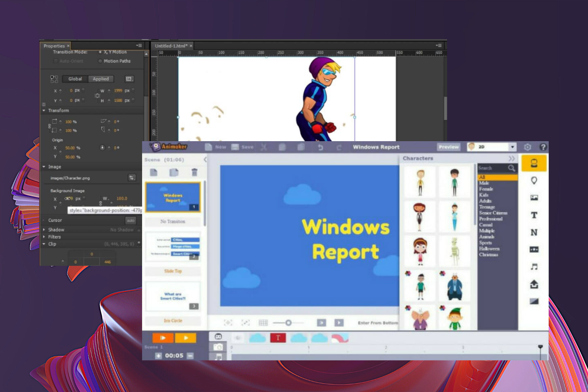Open the Transitions gradient icon in sidebar
This screenshot has width=588, height=392.
[534, 301]
